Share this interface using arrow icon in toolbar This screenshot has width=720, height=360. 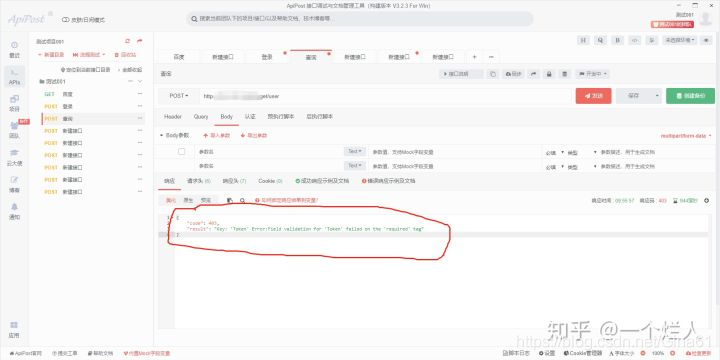click(x=533, y=74)
